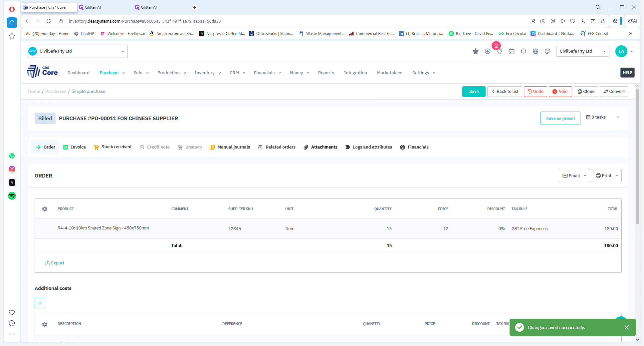Click the Cin7 Core logo

point(42,72)
